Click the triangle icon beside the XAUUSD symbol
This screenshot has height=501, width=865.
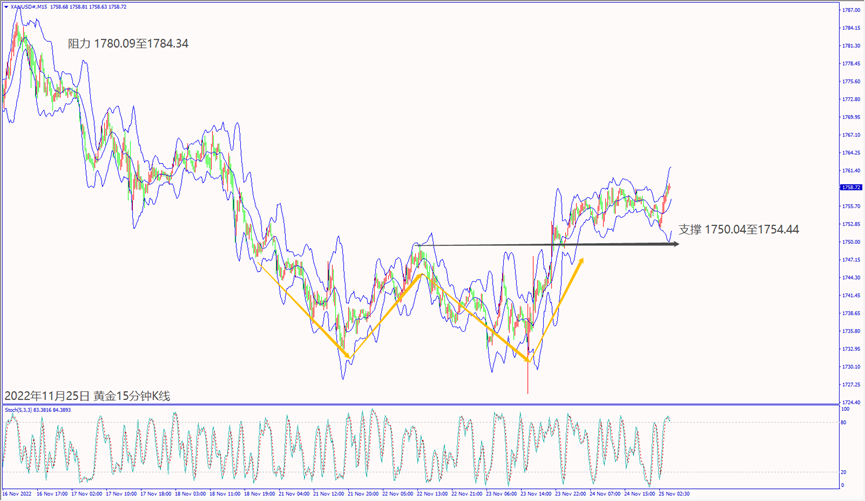[7, 8]
